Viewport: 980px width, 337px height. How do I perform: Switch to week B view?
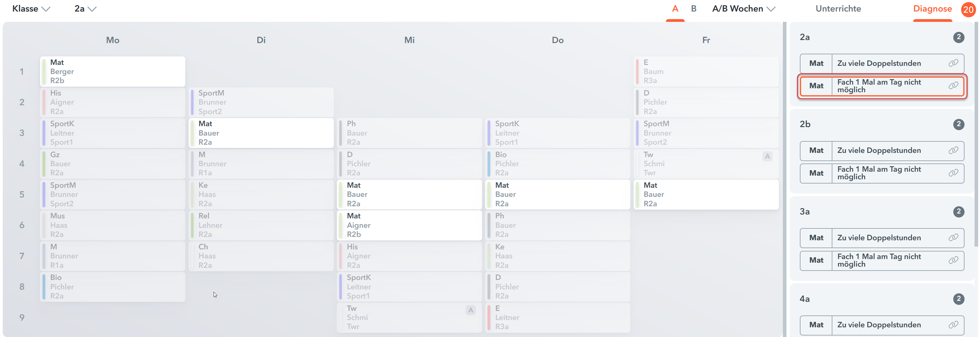click(694, 9)
